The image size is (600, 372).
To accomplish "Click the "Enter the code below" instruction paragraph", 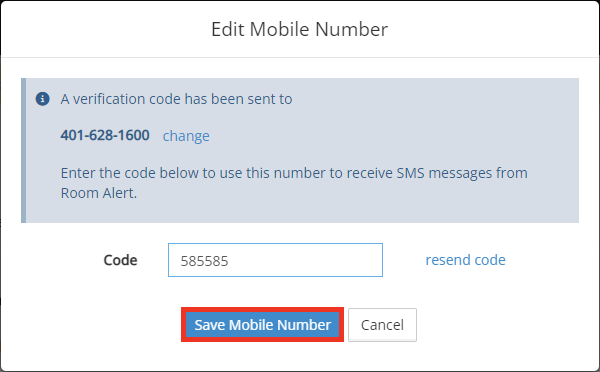I will tap(294, 183).
